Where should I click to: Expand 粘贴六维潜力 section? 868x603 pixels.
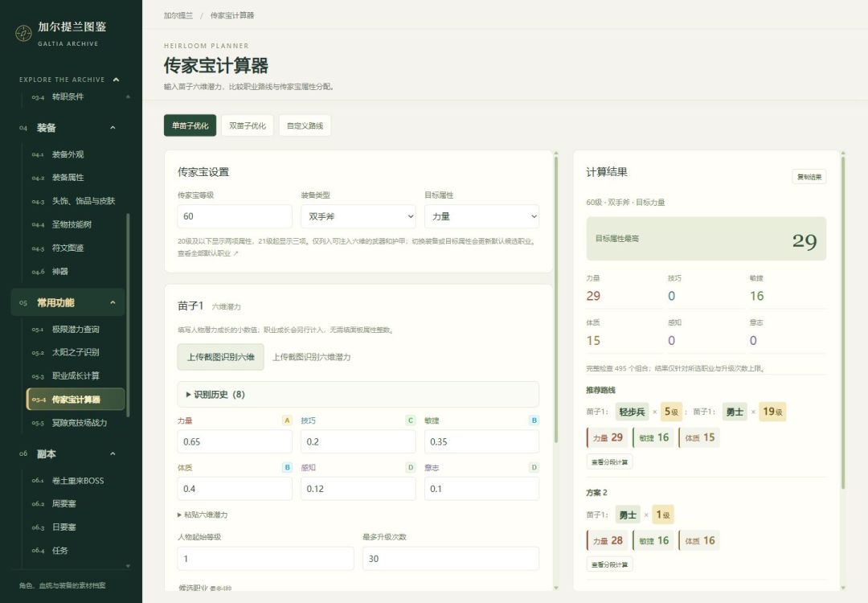(x=203, y=515)
